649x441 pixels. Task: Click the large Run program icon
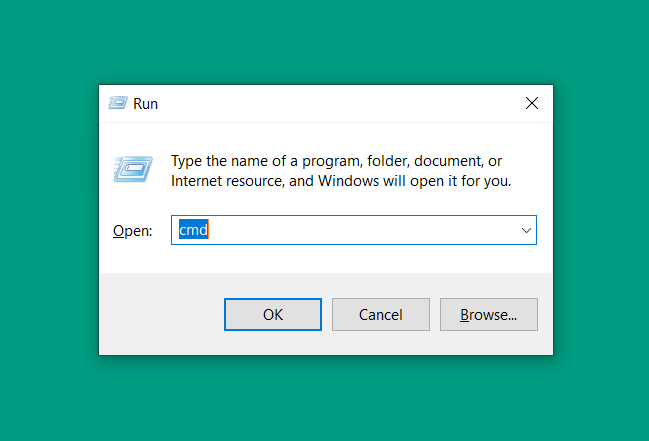pos(133,169)
